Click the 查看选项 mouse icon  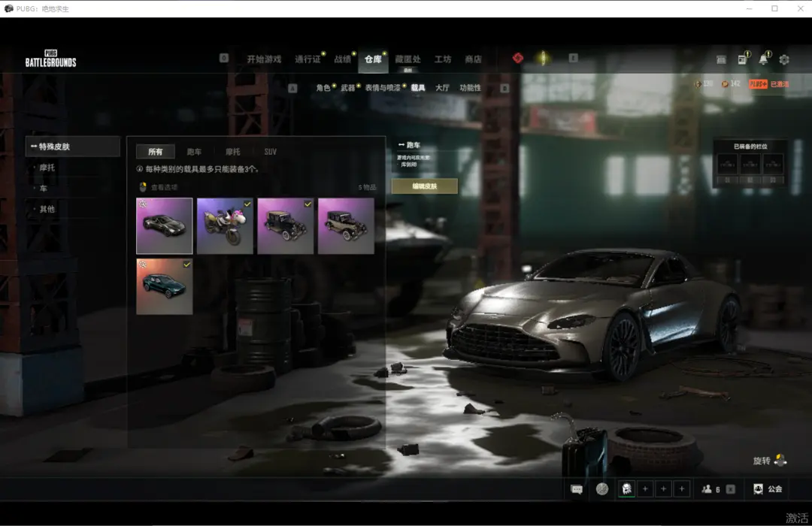coord(143,187)
